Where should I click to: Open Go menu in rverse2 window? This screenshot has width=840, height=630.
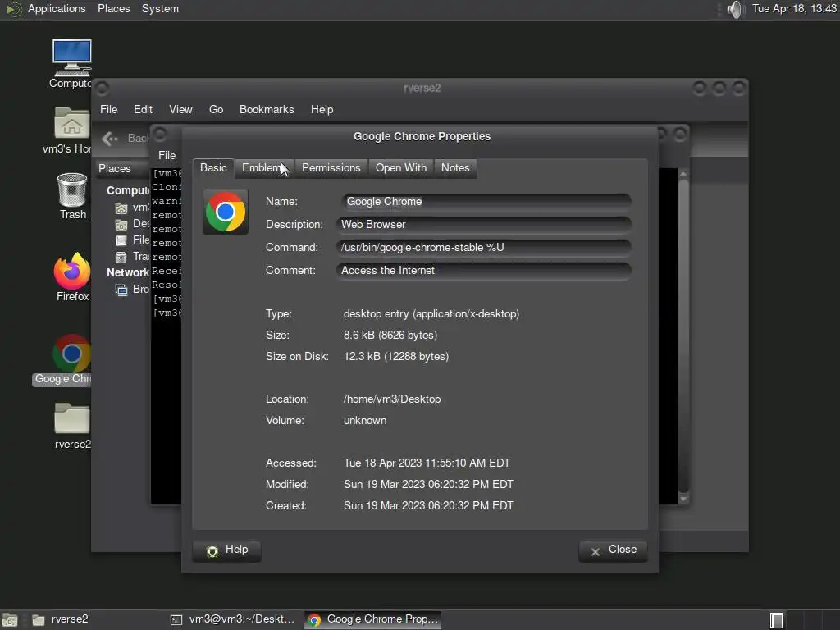pos(216,109)
